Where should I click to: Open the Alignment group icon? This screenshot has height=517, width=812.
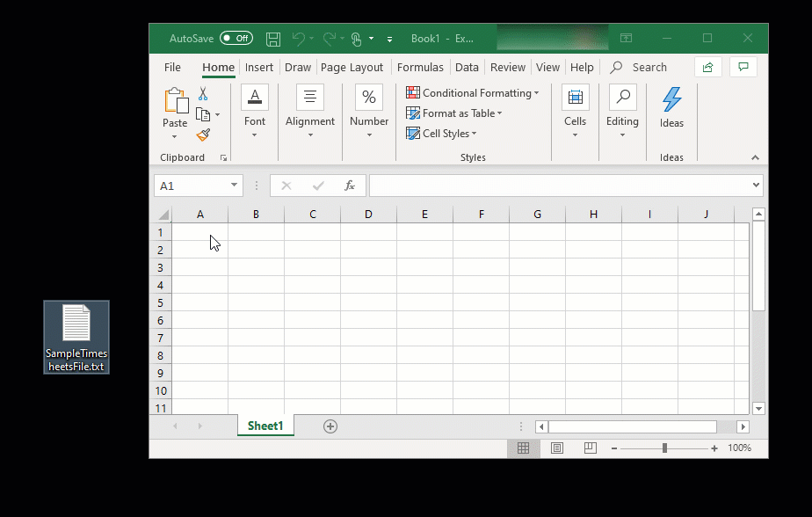[x=310, y=97]
